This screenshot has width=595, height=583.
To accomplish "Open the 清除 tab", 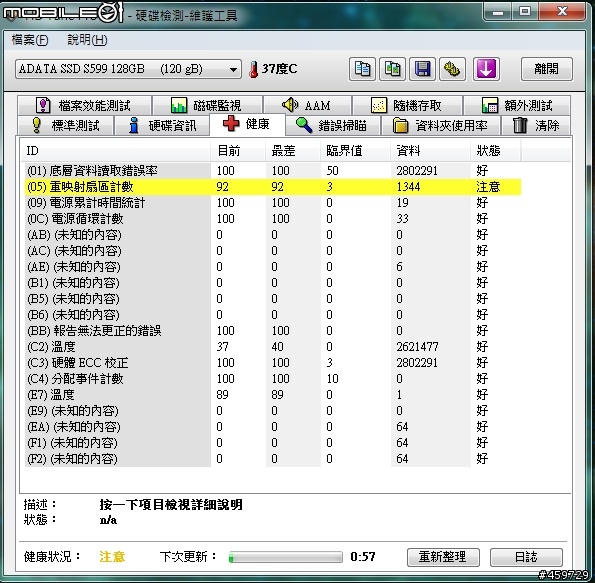I will point(536,125).
